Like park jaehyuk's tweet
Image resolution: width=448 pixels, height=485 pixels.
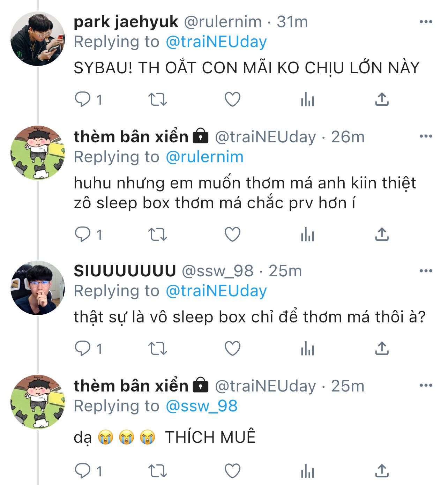pyautogui.click(x=232, y=100)
